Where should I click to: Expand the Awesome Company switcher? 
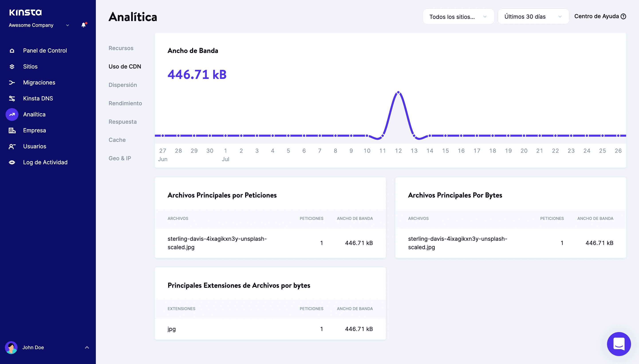pyautogui.click(x=67, y=25)
